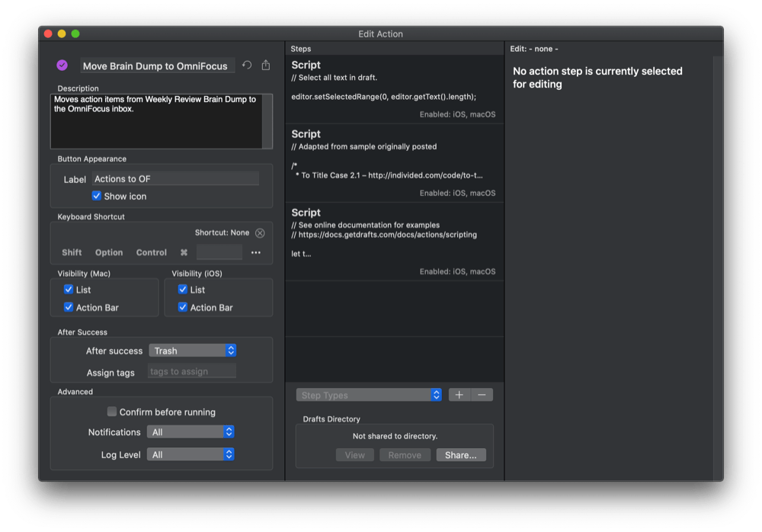Enable Confirm before running checkbox

tap(112, 412)
